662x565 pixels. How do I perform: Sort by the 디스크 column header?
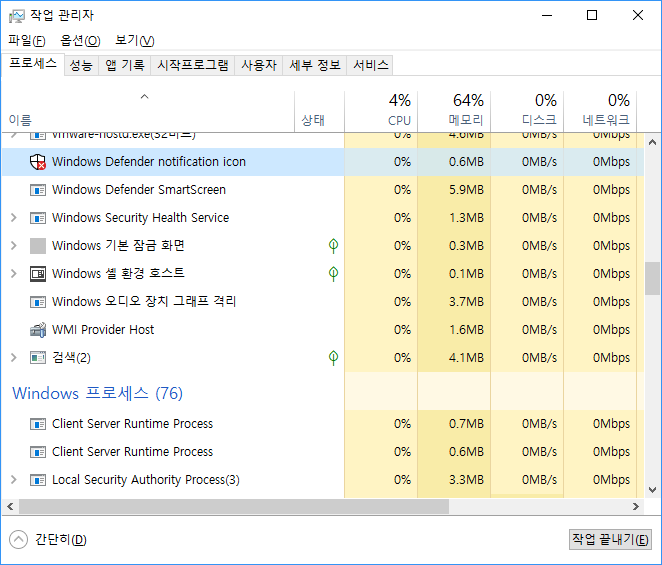coord(527,111)
